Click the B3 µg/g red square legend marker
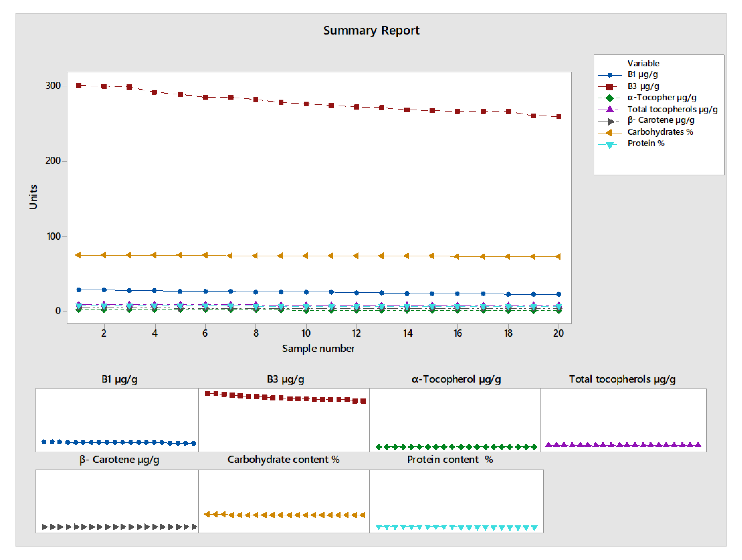Screen dimensions: 742x560 [x=609, y=87]
